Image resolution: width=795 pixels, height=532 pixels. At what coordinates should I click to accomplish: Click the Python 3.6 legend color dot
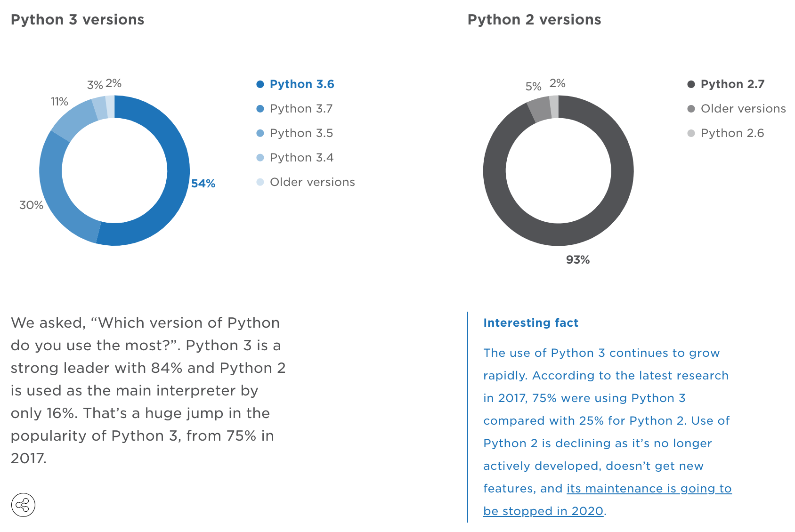tap(260, 84)
